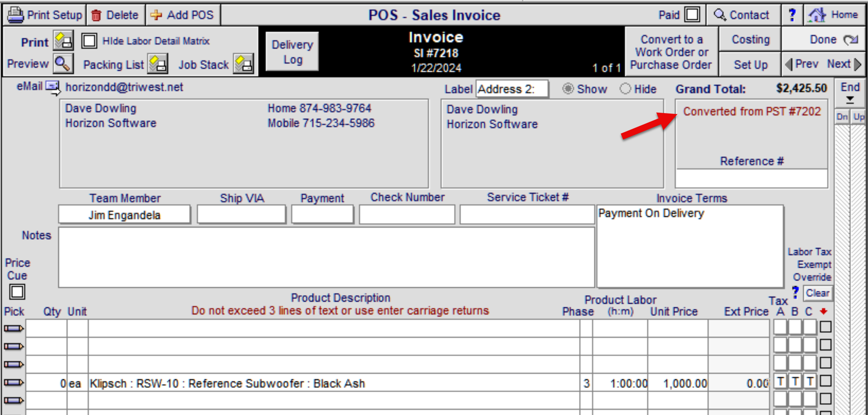Screen dimensions: 868x415
Task: Click the Pick icon on first line row
Action: click(x=14, y=328)
